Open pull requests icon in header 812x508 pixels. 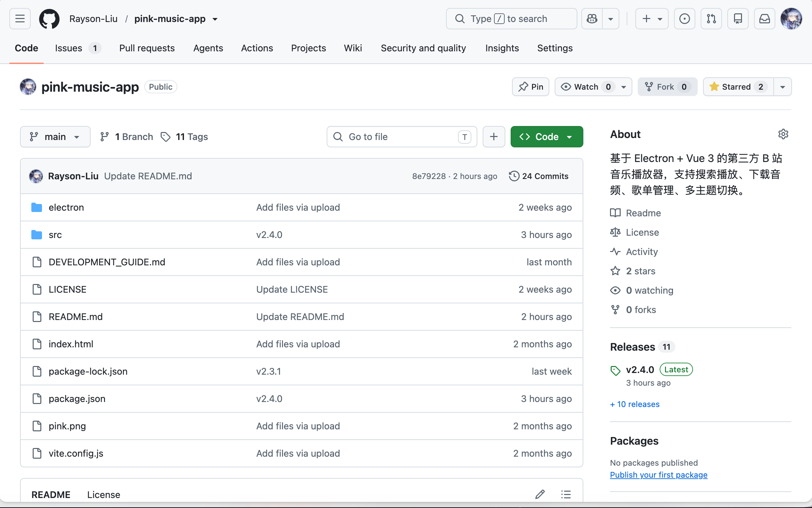click(711, 19)
